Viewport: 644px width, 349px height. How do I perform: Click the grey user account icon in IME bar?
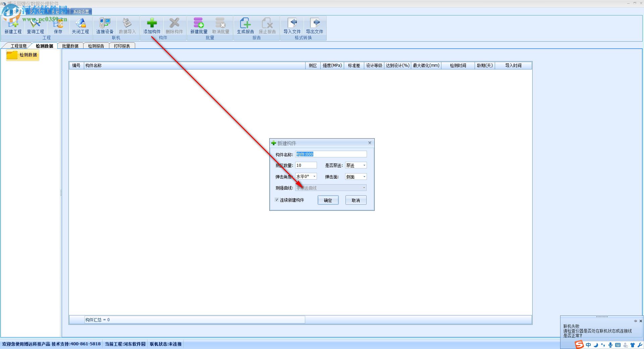click(626, 345)
